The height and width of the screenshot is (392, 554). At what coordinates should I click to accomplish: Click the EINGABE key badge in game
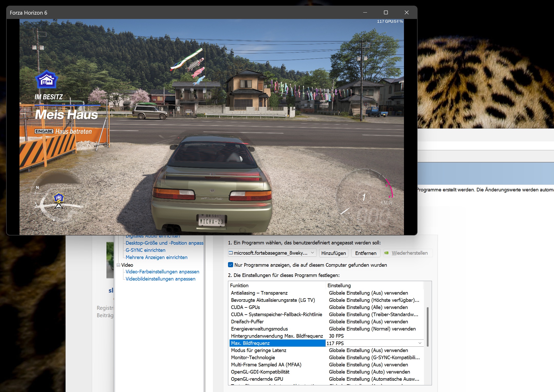(x=44, y=131)
